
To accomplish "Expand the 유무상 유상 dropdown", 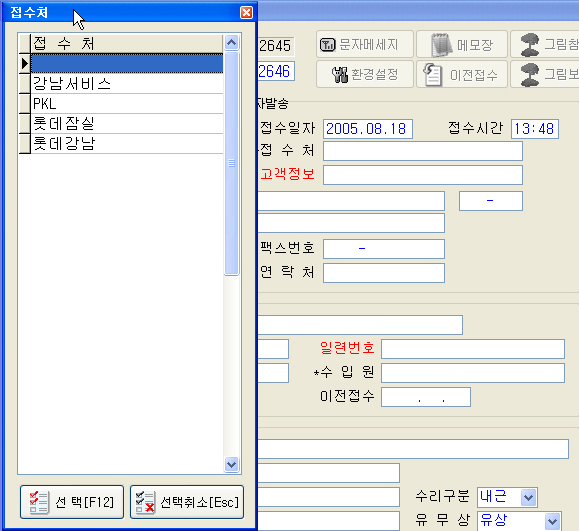I will (x=552, y=521).
